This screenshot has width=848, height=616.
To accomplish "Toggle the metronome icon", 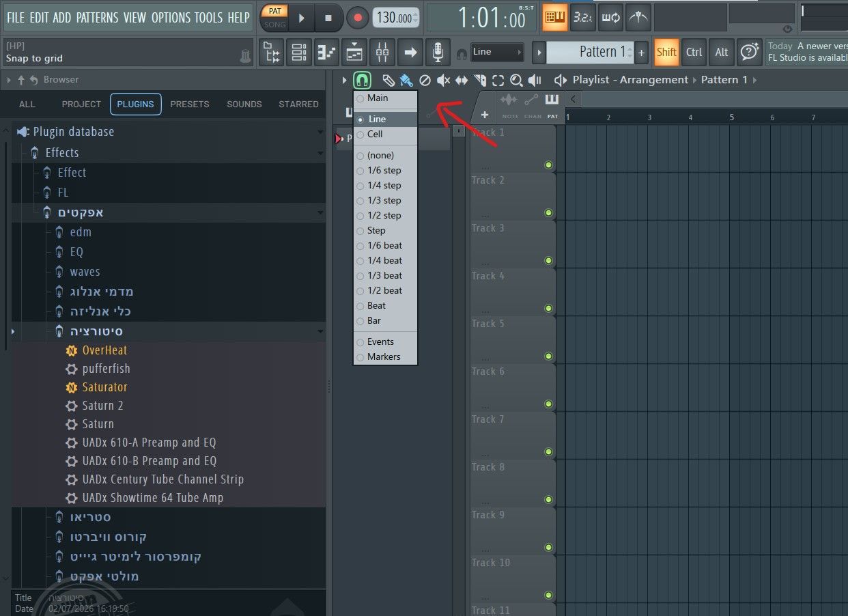I will (x=638, y=17).
